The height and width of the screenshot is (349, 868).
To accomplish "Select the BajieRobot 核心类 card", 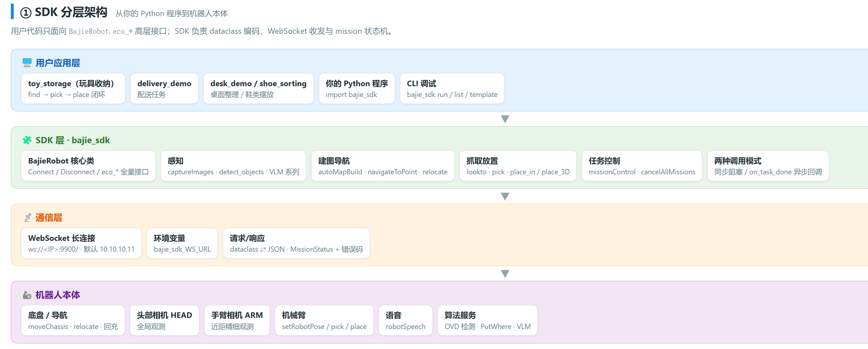I will click(x=88, y=166).
